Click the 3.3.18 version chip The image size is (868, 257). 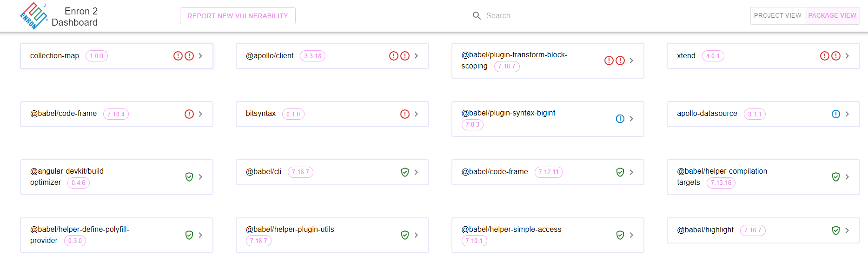click(312, 56)
